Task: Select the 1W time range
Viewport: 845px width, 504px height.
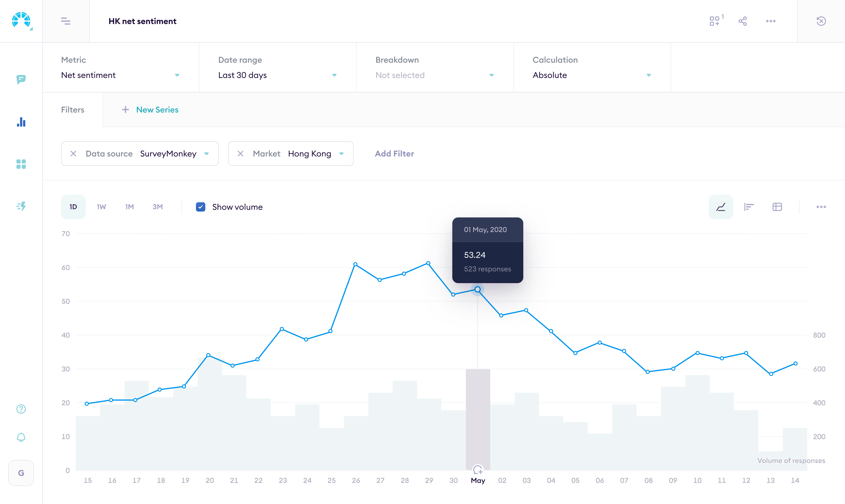Action: [101, 207]
